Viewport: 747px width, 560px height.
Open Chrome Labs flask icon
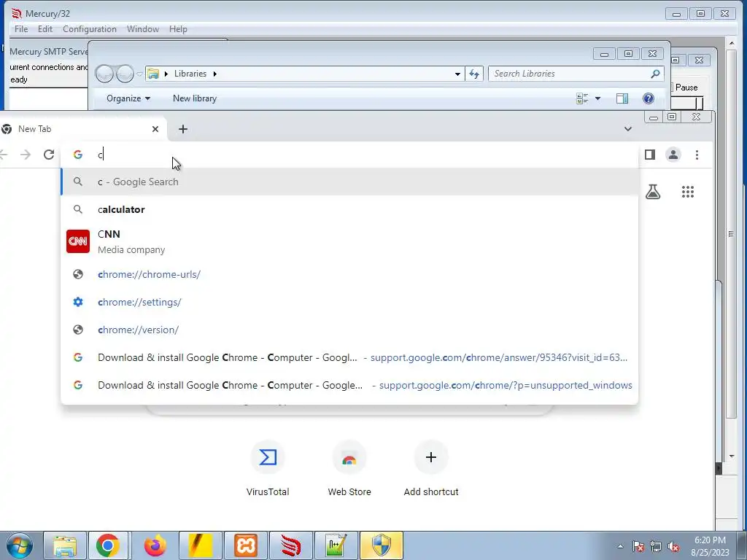(653, 192)
